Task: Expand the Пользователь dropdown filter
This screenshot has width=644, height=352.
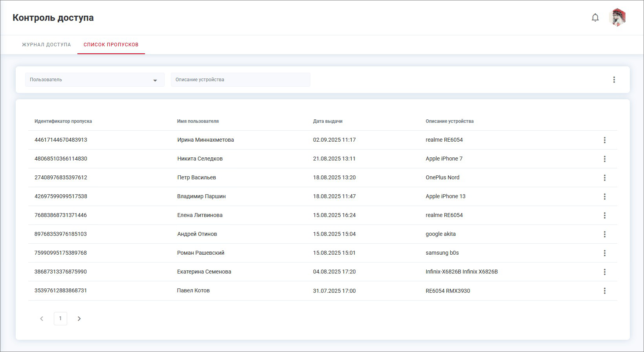Action: 90,80
